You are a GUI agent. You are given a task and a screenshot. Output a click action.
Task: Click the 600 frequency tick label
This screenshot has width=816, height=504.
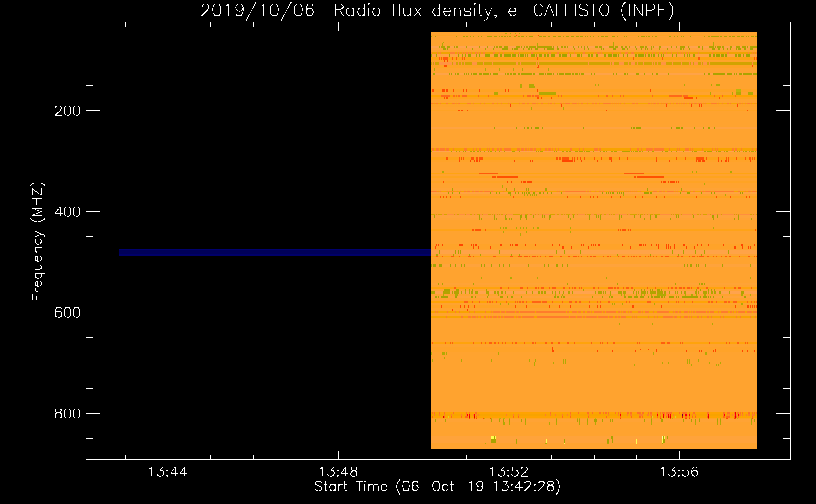(68, 312)
